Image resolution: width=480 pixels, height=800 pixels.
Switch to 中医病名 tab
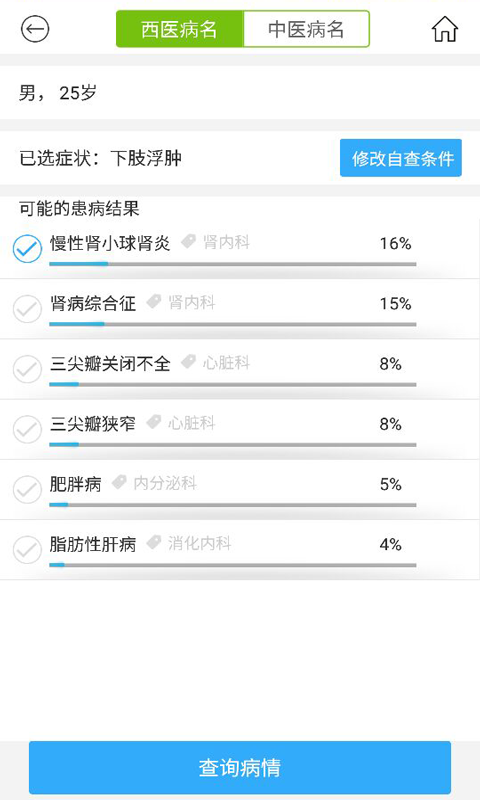[x=306, y=29]
